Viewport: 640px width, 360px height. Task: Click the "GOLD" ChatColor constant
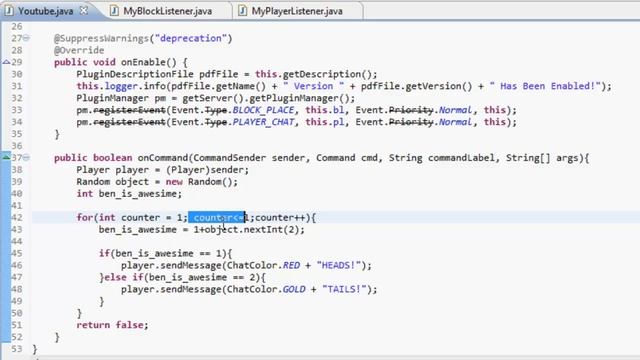294,289
